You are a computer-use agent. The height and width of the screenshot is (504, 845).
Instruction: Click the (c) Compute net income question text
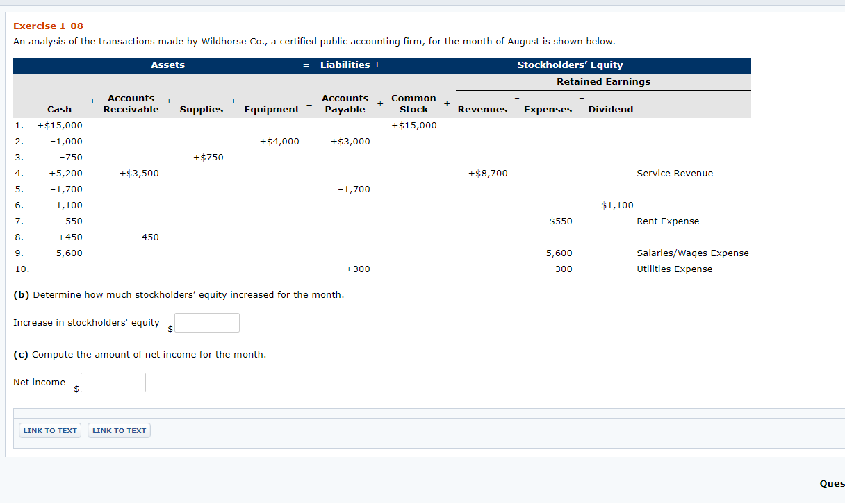(140, 355)
